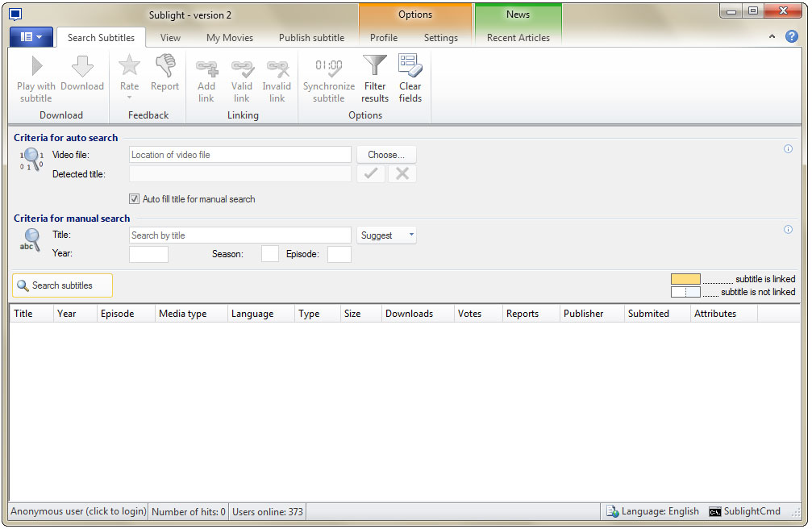Select the Report thumbs-down icon

tap(164, 67)
